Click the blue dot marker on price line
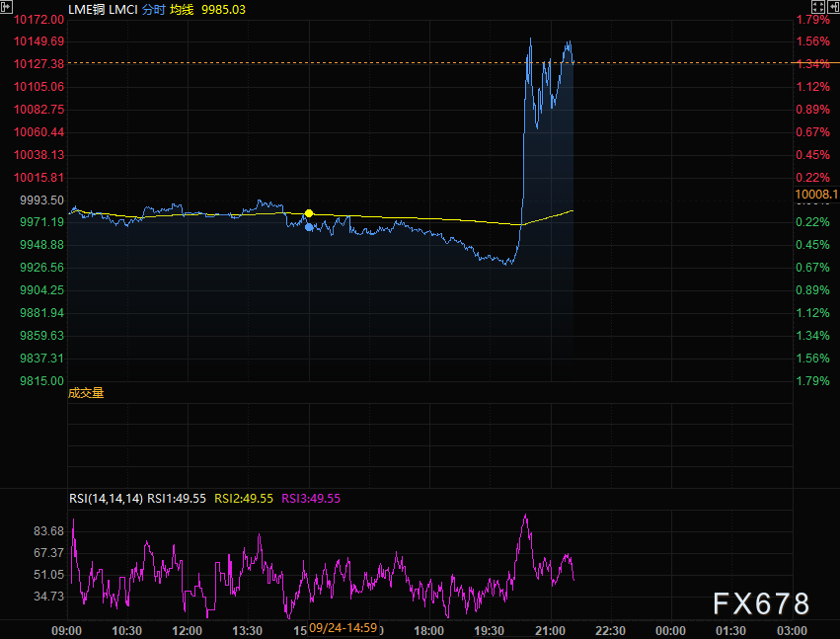 pyautogui.click(x=309, y=227)
